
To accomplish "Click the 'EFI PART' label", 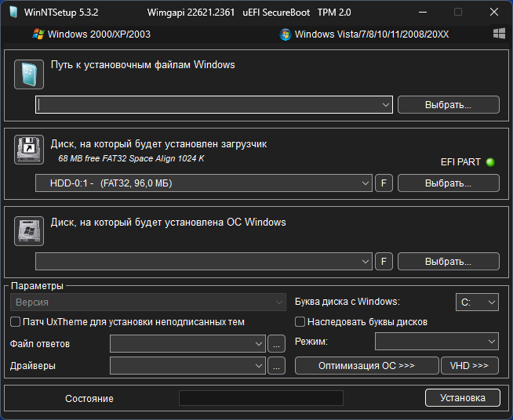I will pos(460,162).
